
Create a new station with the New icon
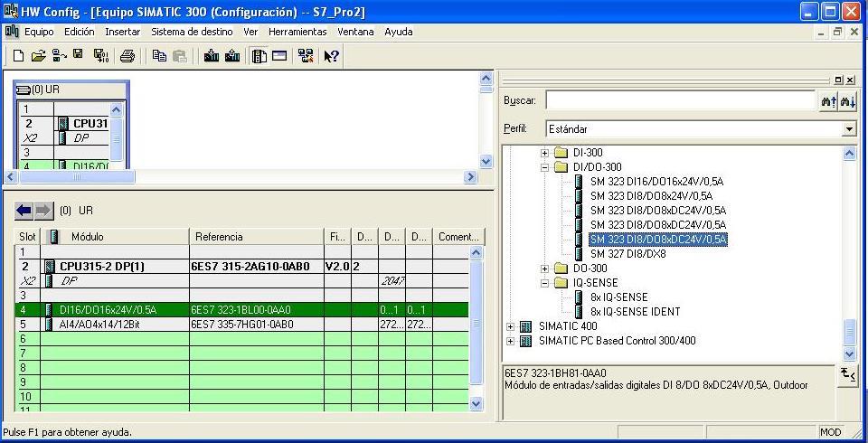pyautogui.click(x=18, y=56)
